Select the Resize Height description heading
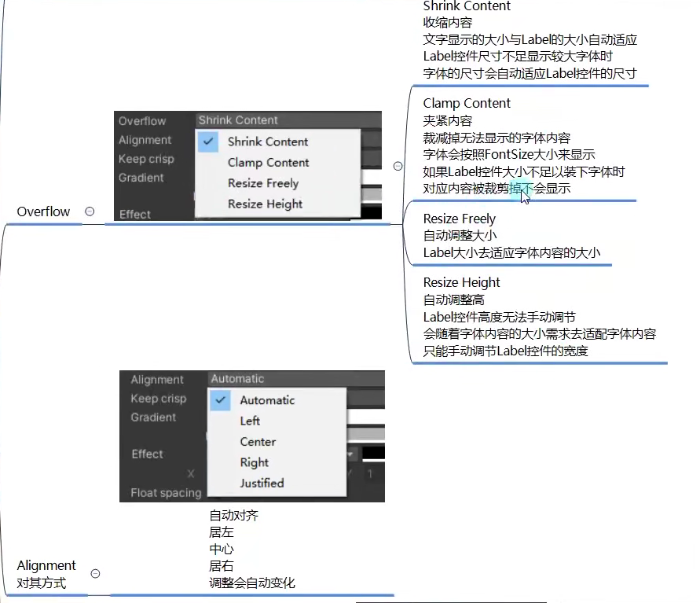Screen dimensions: 700x603 [x=462, y=283]
